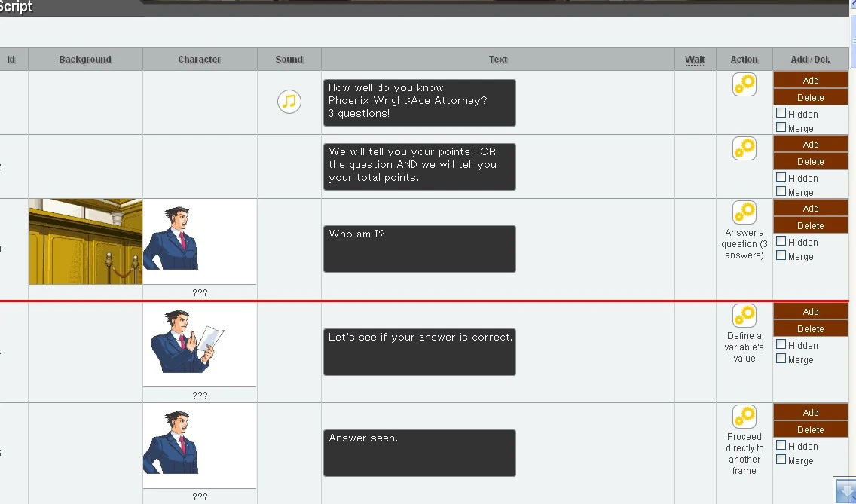
Task: Edit the 'Answer seen.' text box
Action: coord(419,453)
